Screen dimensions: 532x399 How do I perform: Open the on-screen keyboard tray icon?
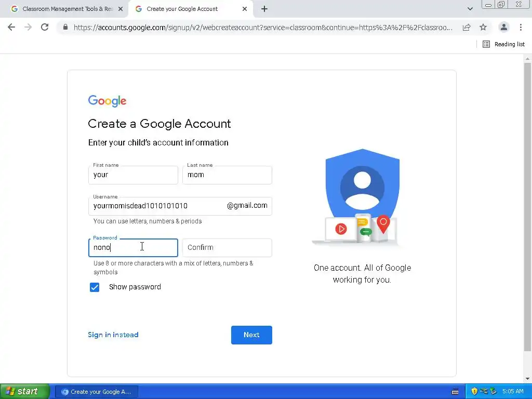(455, 392)
